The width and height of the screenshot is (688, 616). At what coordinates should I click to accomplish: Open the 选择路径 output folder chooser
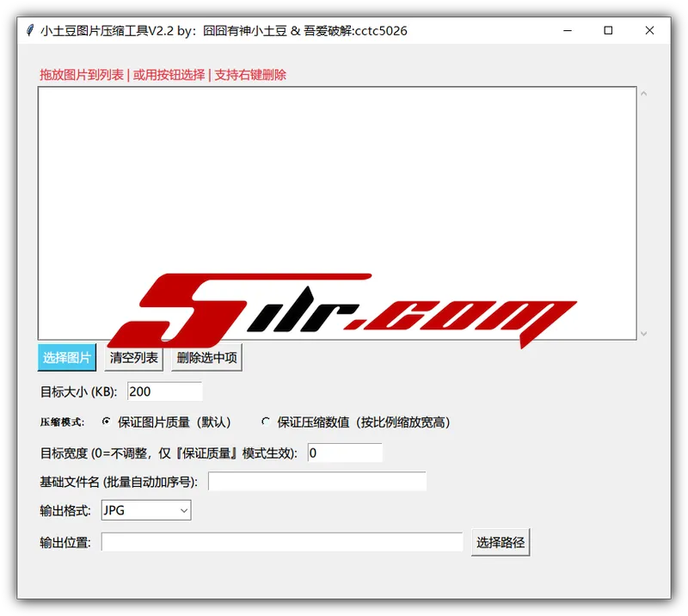click(x=501, y=542)
